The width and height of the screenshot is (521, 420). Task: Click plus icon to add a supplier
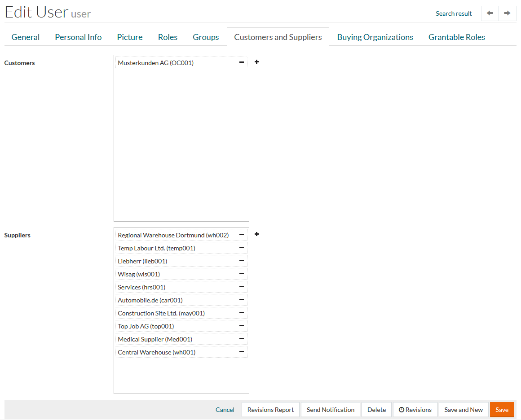pos(257,234)
